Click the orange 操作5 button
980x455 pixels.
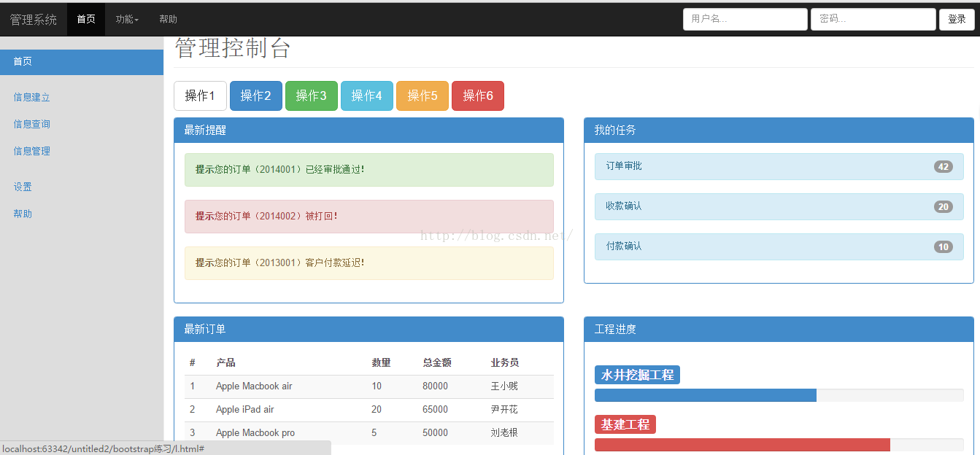[423, 96]
